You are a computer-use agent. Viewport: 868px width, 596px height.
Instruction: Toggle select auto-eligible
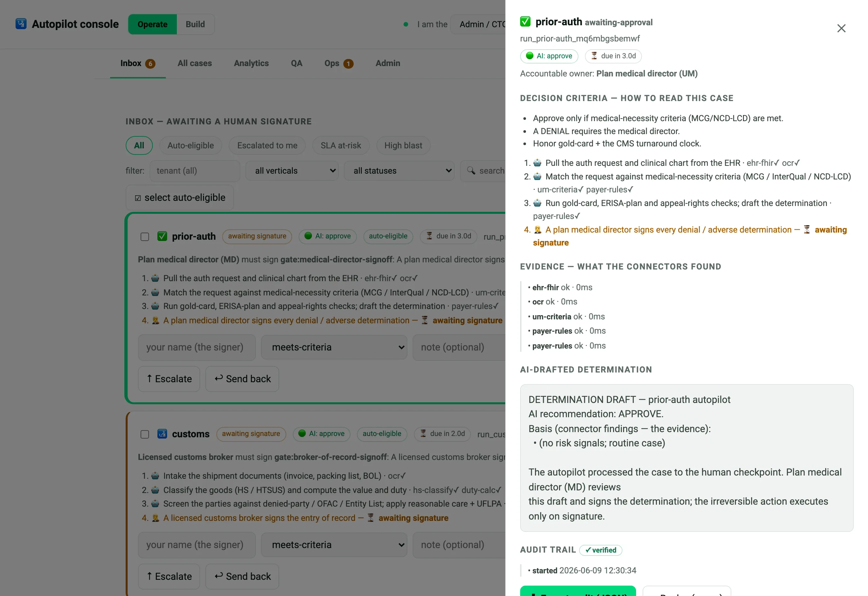[x=180, y=198]
